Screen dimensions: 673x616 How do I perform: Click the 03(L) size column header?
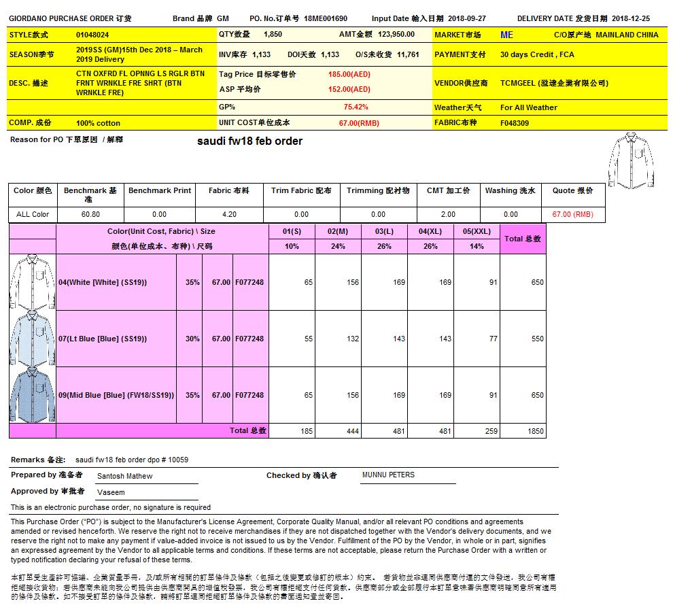coord(384,232)
